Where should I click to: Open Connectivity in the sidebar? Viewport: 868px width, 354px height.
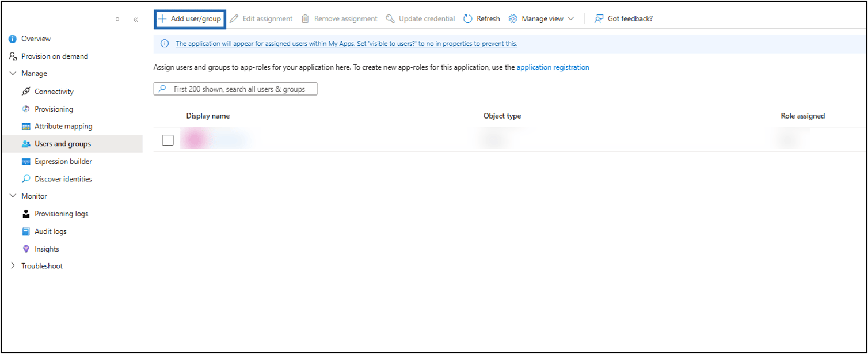coord(54,92)
